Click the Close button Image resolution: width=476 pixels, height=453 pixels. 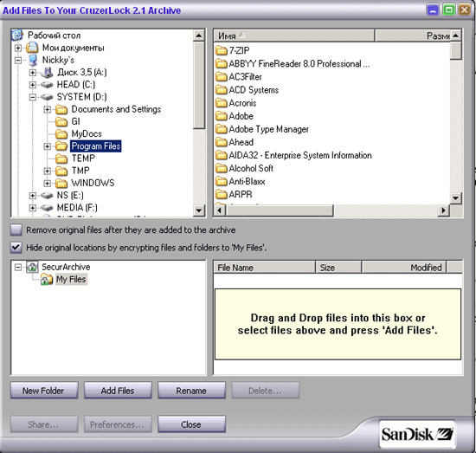[x=191, y=424]
